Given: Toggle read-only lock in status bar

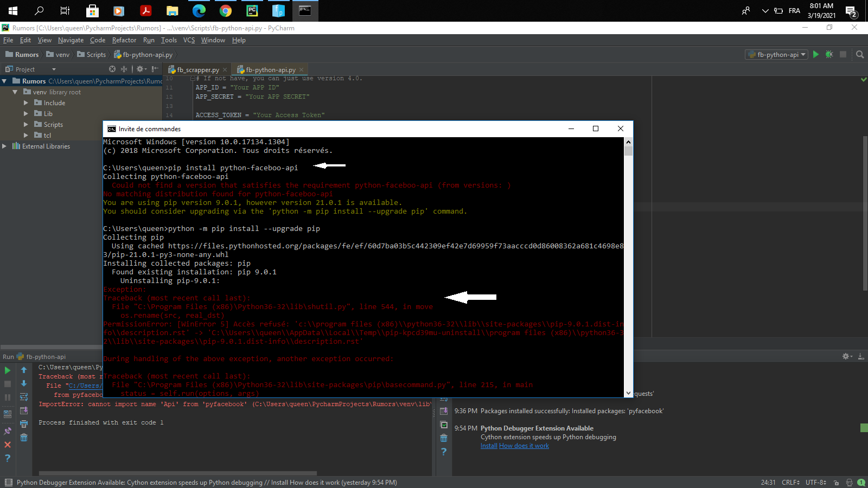Looking at the screenshot, I should click(x=837, y=483).
